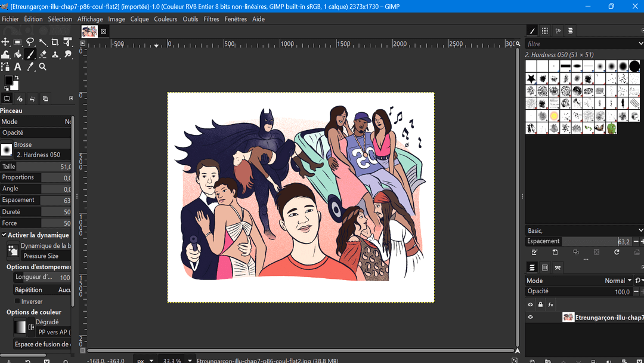Select the Bucket Fill tool
Screen dimensions: 644x363
point(18,54)
